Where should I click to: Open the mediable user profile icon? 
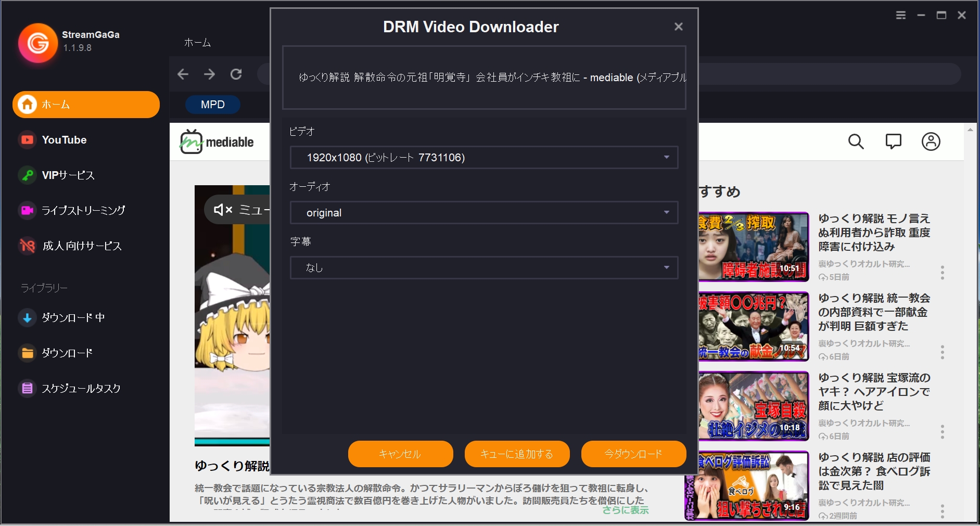click(x=931, y=141)
